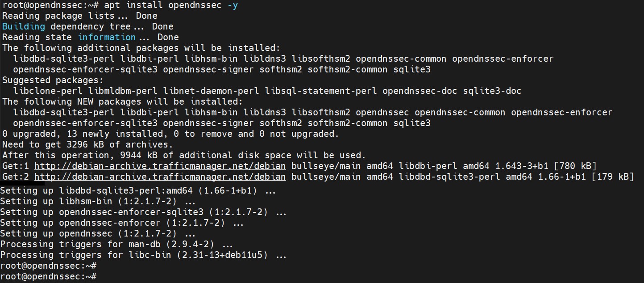Click 'Setting up opendnssec-enforcer-sqlite3' line
The width and height of the screenshot is (644, 283).
[x=143, y=212]
